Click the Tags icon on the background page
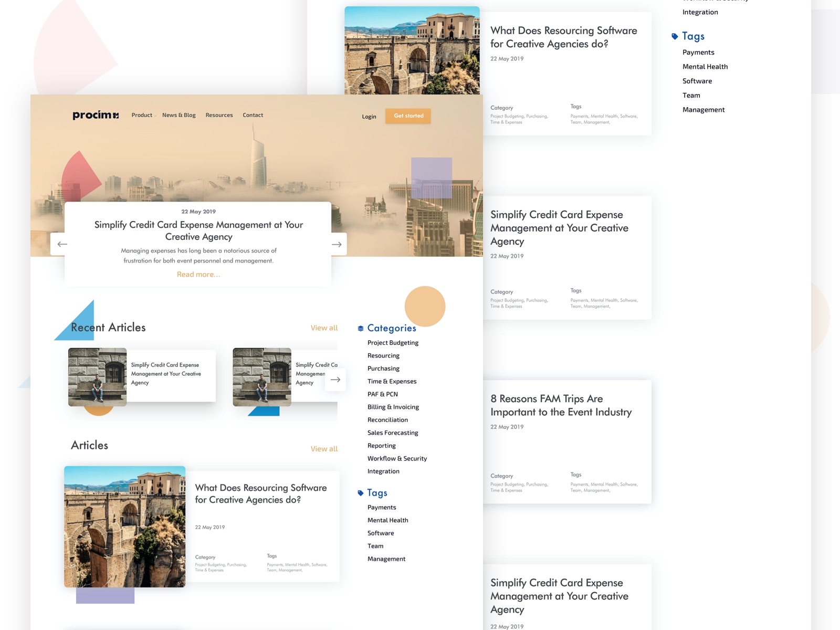 675,36
